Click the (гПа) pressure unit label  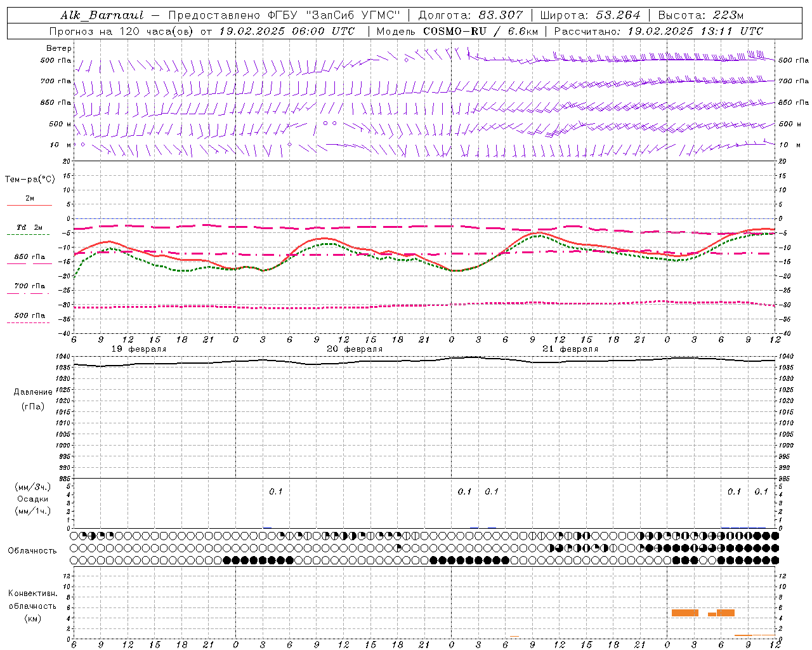[x=33, y=406]
